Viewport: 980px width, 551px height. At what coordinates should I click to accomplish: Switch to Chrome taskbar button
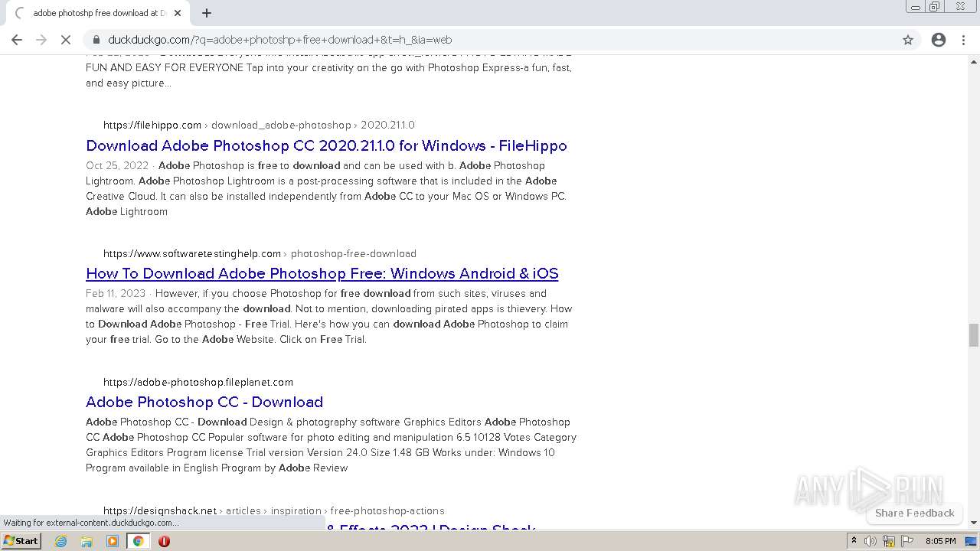pyautogui.click(x=138, y=541)
